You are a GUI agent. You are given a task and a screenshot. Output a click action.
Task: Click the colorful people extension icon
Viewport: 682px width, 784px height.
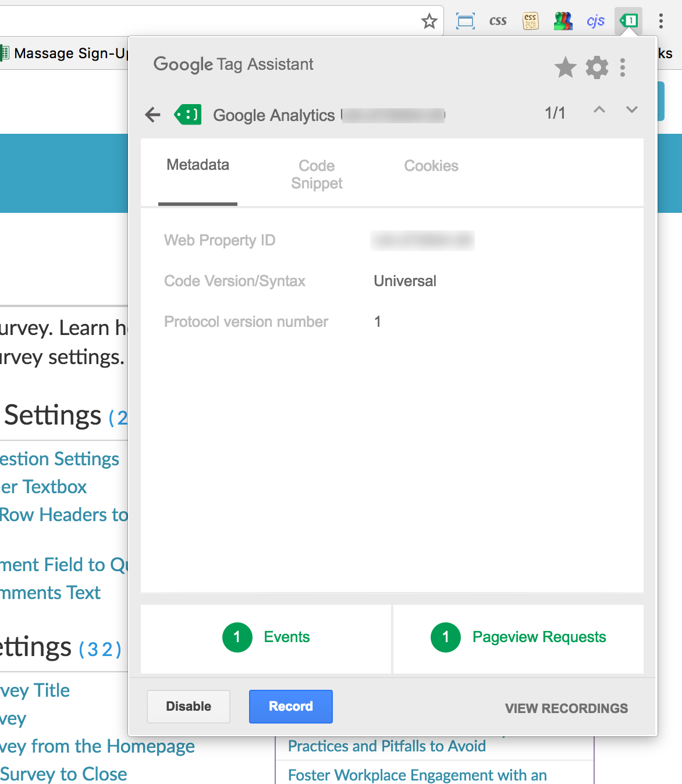coord(563,21)
